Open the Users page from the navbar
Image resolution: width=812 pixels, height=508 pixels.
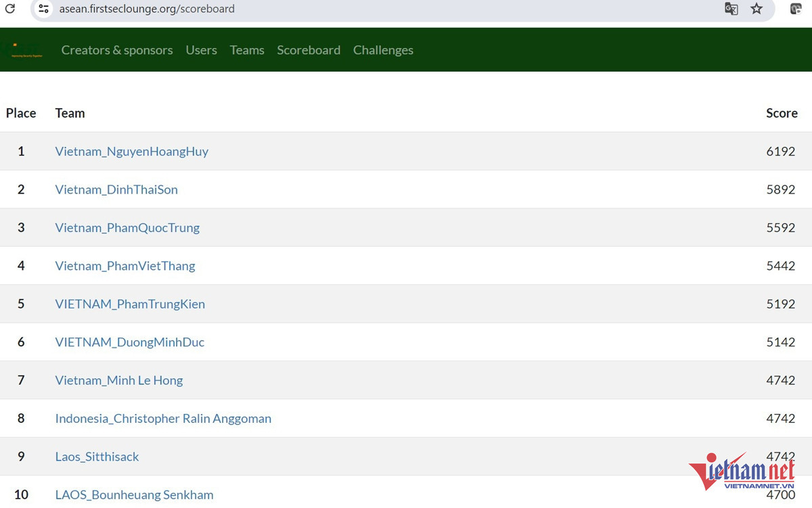point(201,49)
